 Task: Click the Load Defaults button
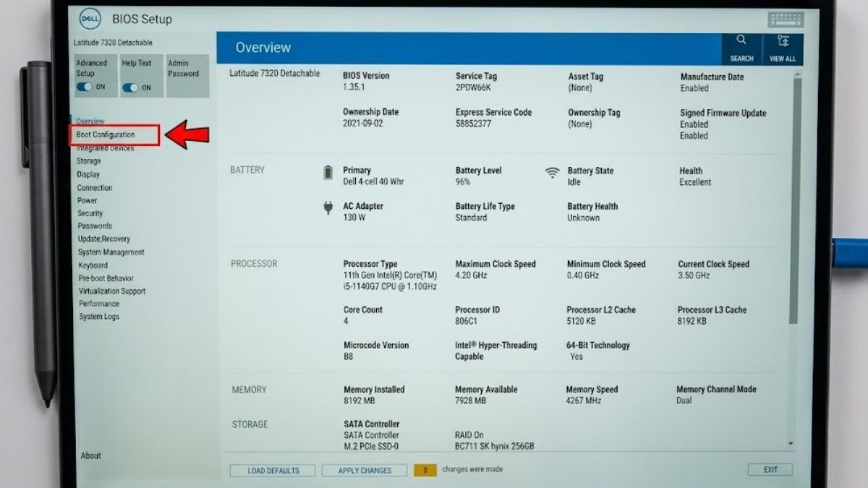click(x=273, y=471)
